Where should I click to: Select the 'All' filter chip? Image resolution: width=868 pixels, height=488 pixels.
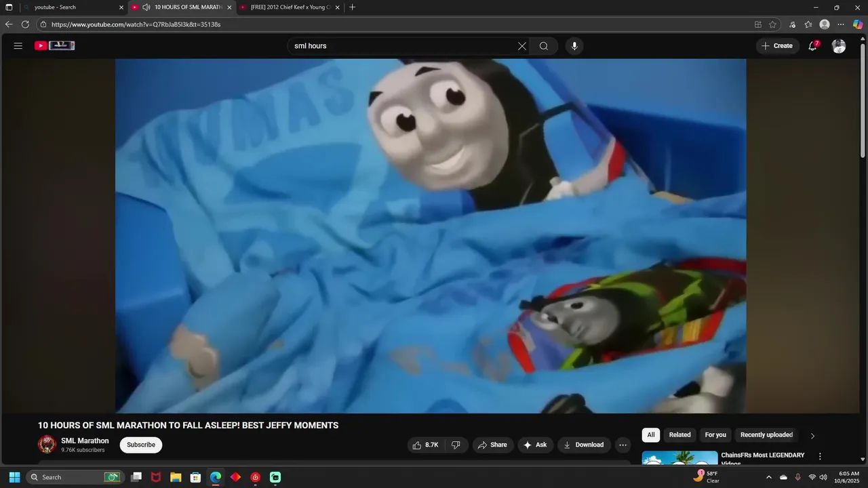[651, 435]
